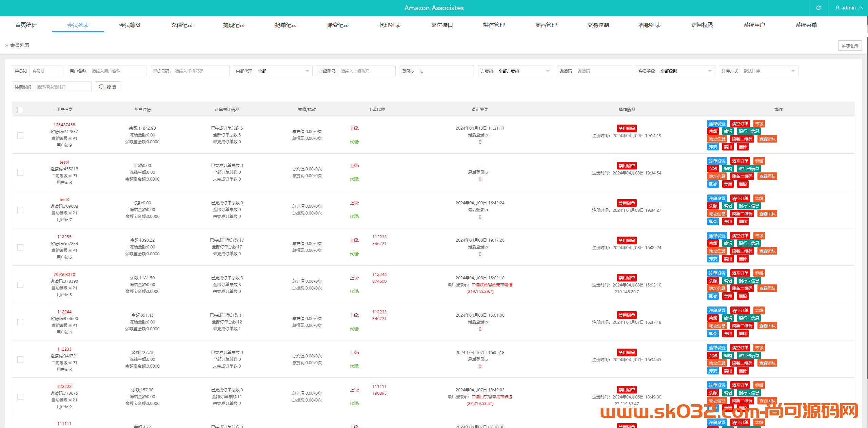Click 禁用 button for user 112244
868x428 pixels.
[x=728, y=334]
